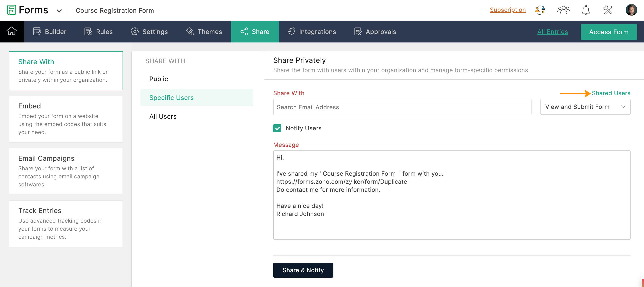This screenshot has height=287, width=644.
Task: Click the referral people icon beside Subscription
Action: [x=540, y=10]
